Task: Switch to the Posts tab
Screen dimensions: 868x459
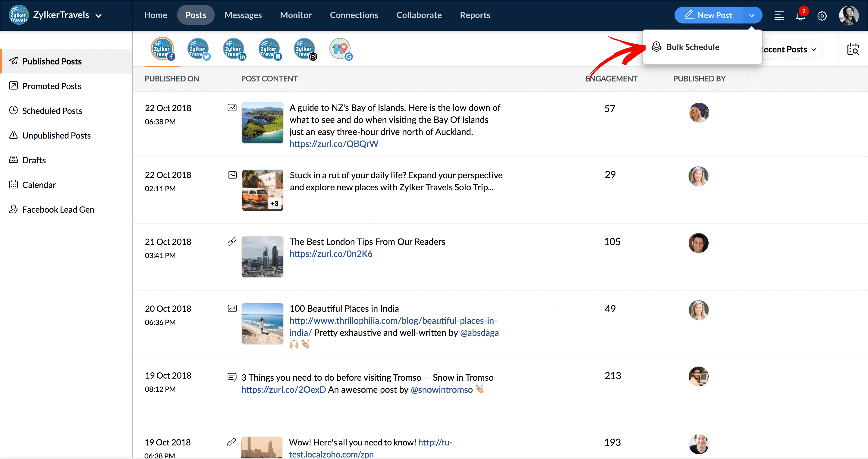Action: tap(195, 15)
